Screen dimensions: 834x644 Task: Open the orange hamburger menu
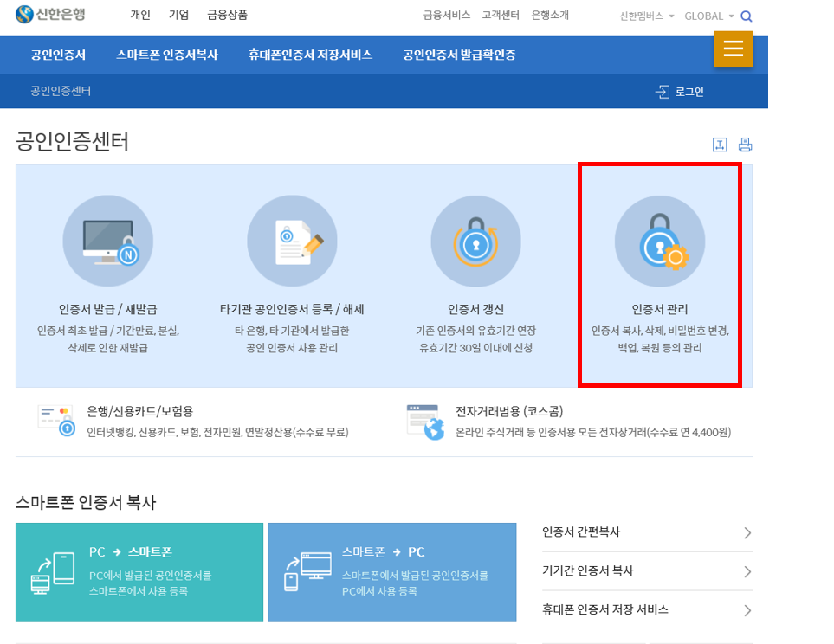click(x=734, y=49)
